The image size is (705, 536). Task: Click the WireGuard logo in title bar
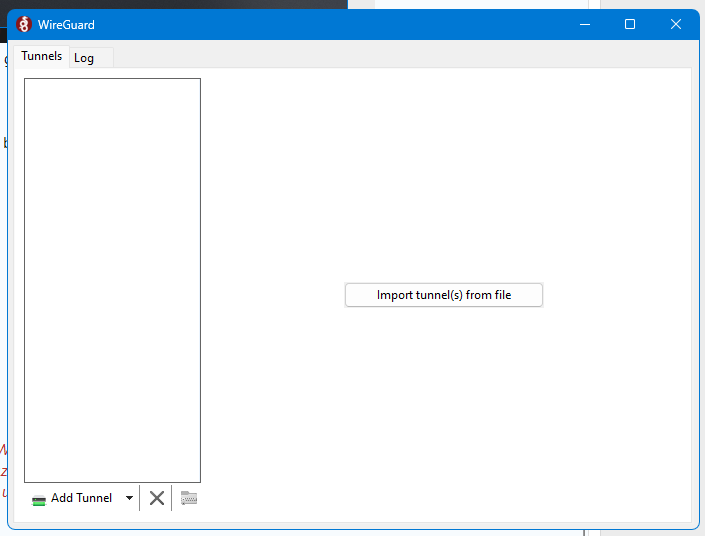click(24, 24)
